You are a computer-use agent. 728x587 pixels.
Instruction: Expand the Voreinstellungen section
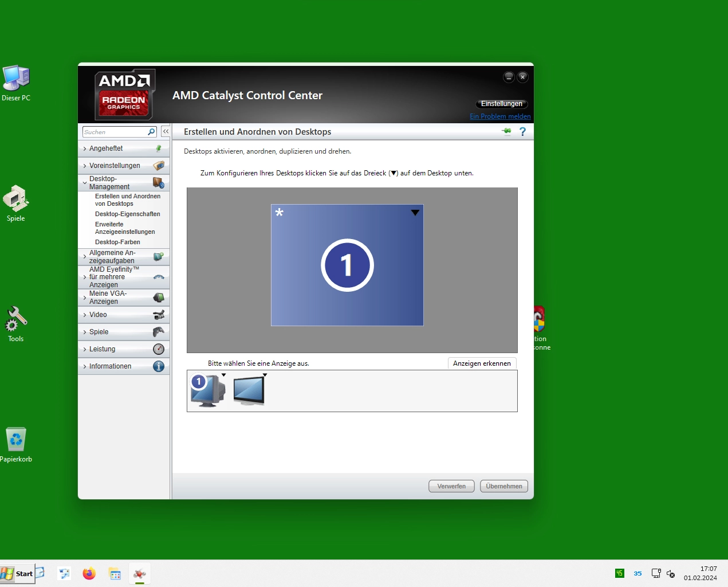[x=124, y=166]
